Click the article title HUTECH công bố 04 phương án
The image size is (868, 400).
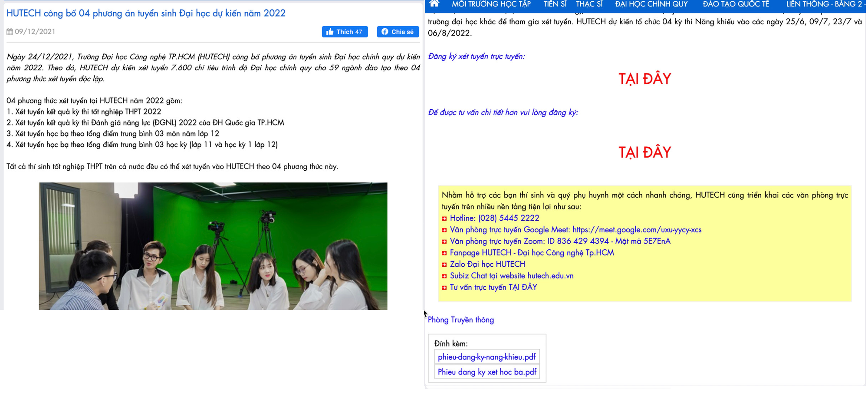coord(146,13)
